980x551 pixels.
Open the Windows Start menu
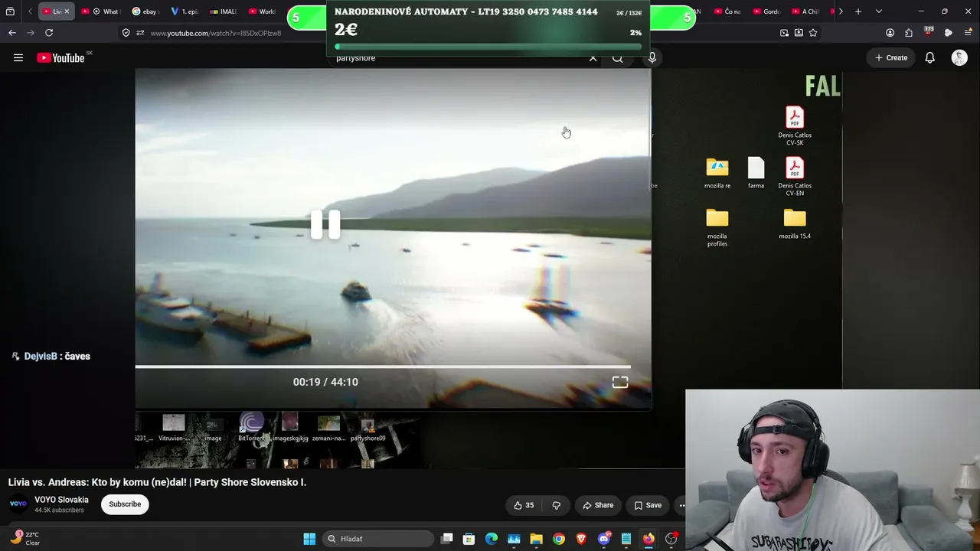coord(309,539)
